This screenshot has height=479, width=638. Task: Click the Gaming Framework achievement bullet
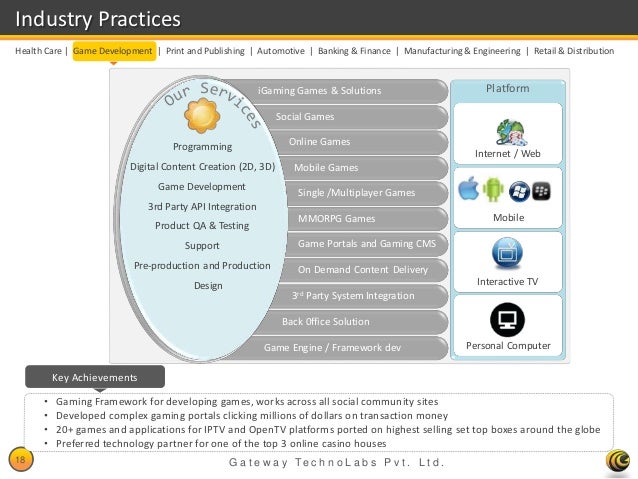[247, 402]
